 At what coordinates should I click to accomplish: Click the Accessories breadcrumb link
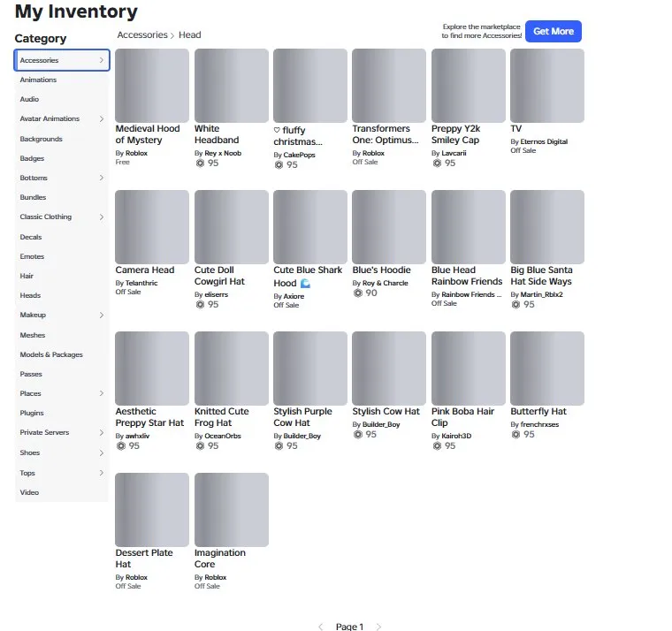tap(142, 34)
